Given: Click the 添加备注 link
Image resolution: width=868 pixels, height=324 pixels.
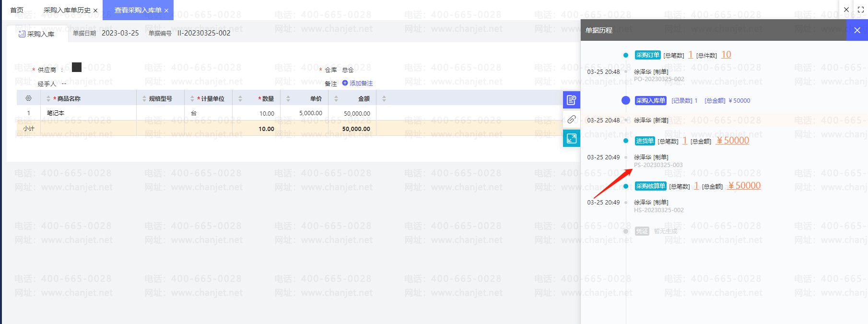Looking at the screenshot, I should 361,83.
